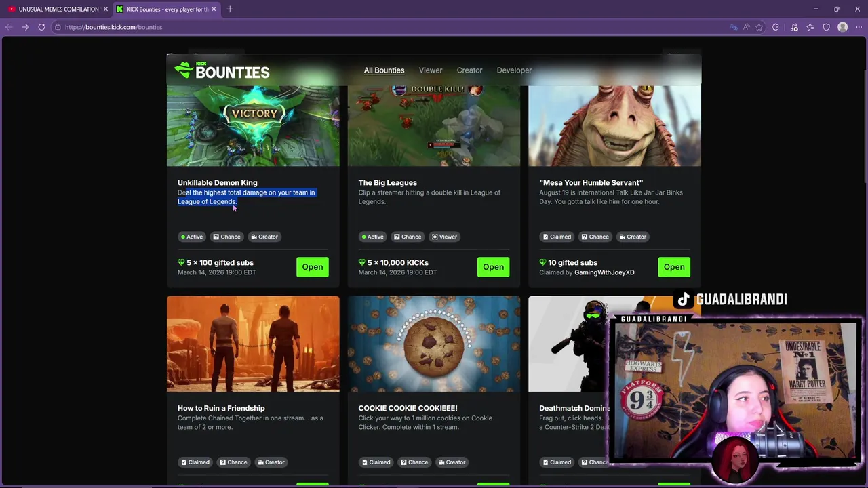The image size is (868, 488).
Task: Click the Chance tag on How to Ruin a Friendship
Action: pyautogui.click(x=233, y=462)
